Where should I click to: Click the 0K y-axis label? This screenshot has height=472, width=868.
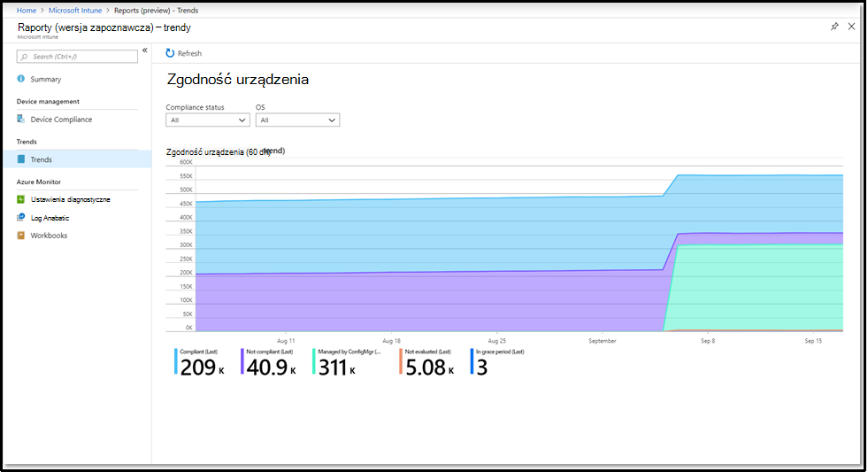[188, 328]
